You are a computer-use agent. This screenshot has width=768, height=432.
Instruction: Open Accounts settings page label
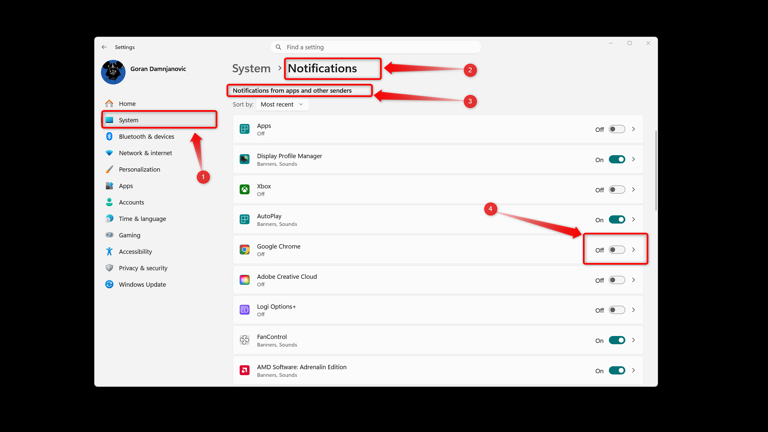pos(131,202)
